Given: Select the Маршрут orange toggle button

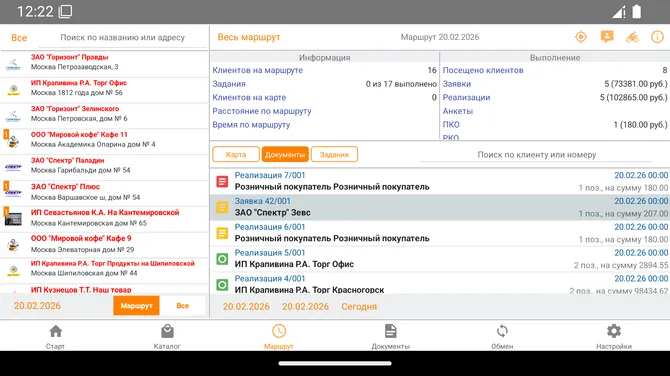Looking at the screenshot, I should click(x=136, y=306).
